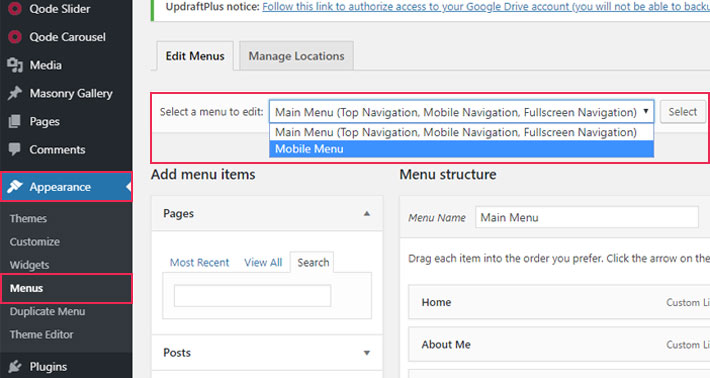Follow the UpdraftPlus Google Drive authorize link
This screenshot has width=710, height=378.
485,7
